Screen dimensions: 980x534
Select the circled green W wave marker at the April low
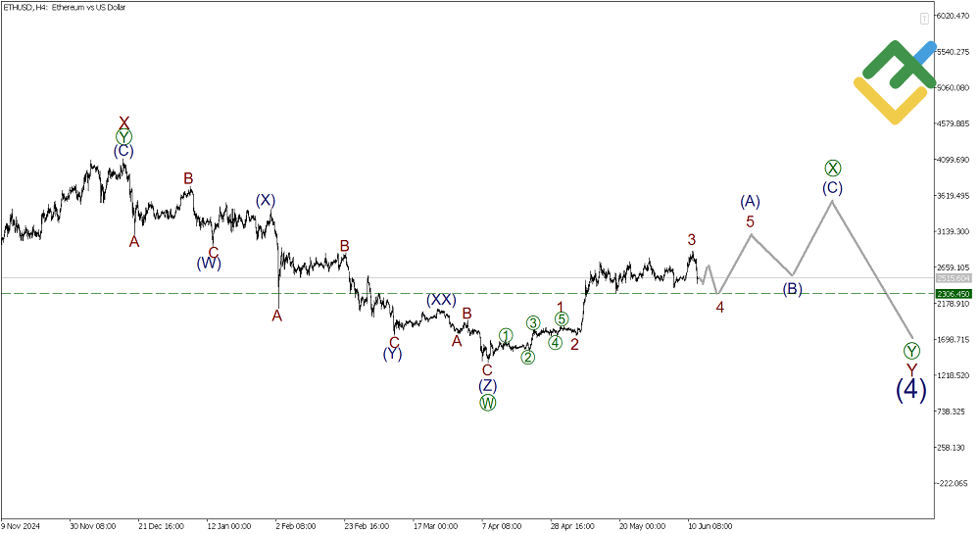487,403
